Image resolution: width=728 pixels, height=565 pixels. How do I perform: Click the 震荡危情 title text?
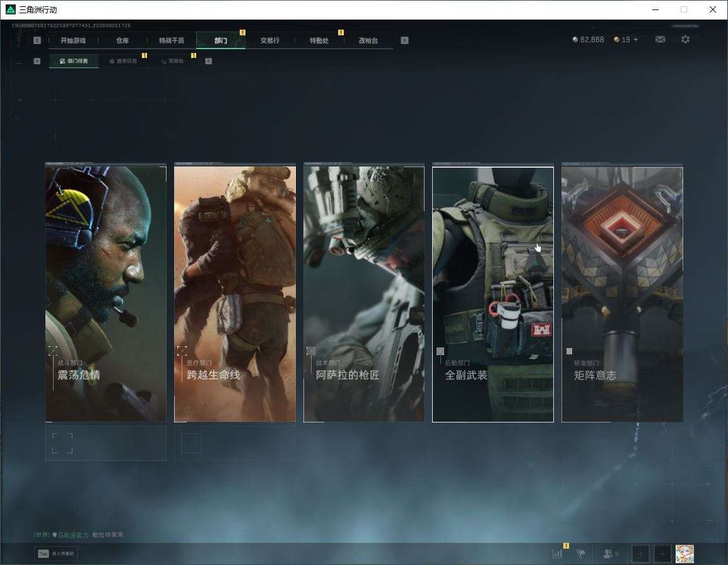79,375
